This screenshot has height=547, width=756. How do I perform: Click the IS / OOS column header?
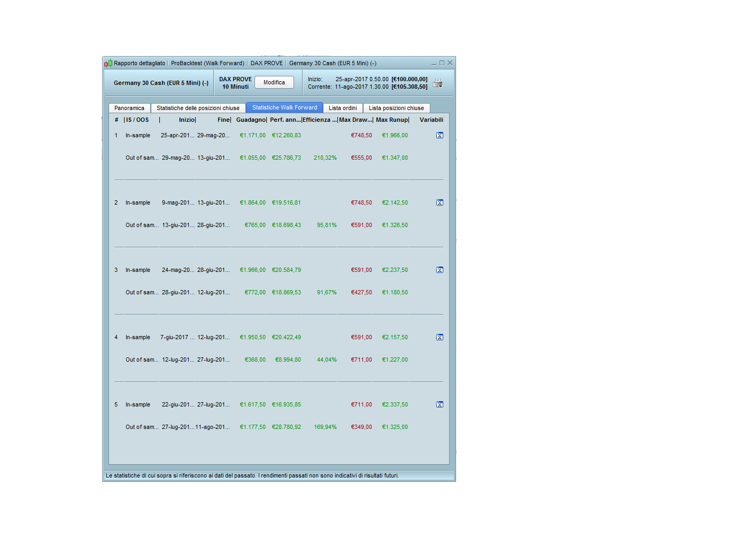point(137,120)
